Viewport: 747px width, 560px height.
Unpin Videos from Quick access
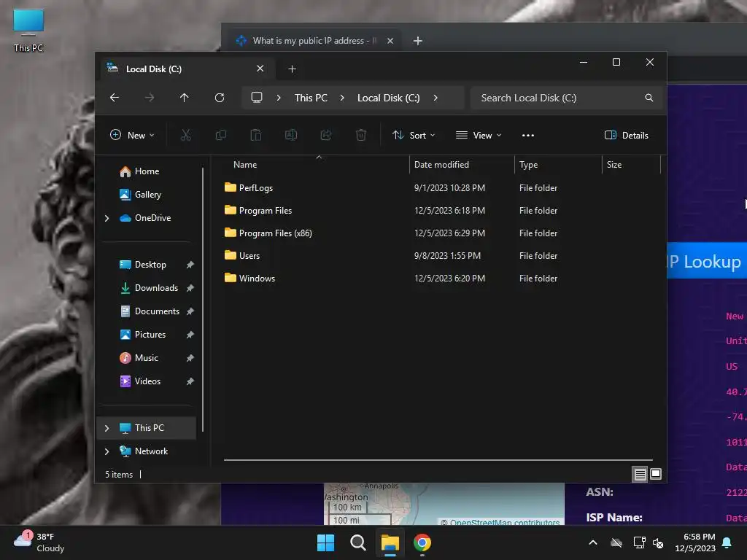coord(190,381)
